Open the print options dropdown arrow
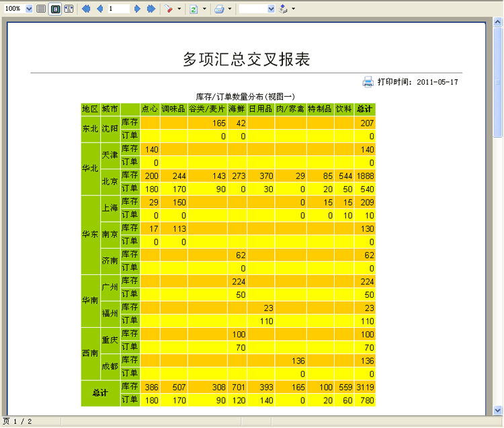 [230, 9]
